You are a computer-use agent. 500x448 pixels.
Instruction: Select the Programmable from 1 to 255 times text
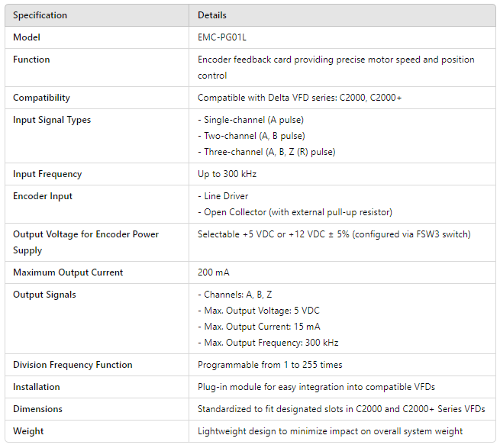(269, 365)
